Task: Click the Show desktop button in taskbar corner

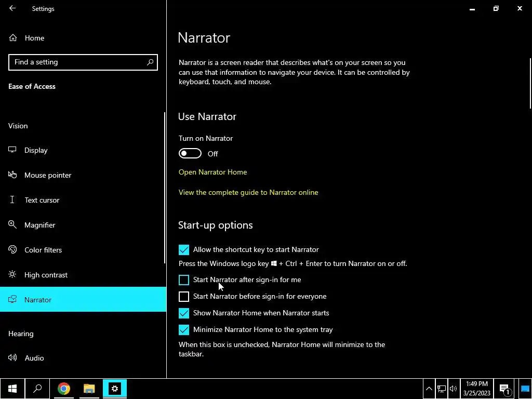Action: (x=525, y=389)
